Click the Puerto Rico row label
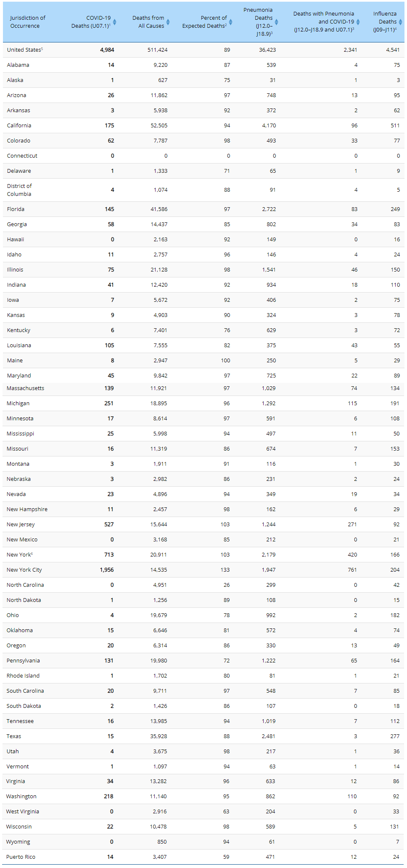Screen dimensions: 407x868 (21, 857)
